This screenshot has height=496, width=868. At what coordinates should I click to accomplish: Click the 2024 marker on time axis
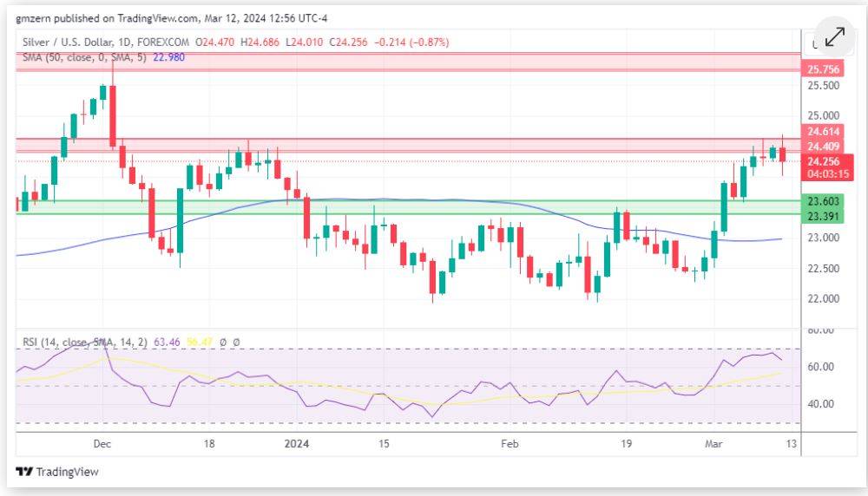pos(297,443)
